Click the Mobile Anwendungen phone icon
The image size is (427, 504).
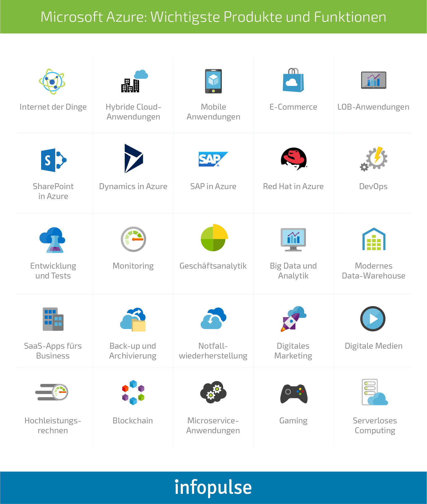213,81
